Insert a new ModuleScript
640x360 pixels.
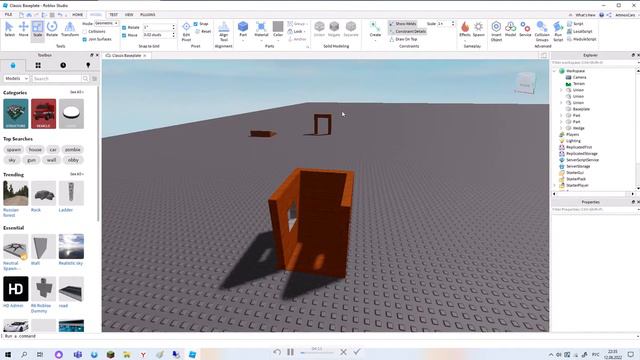tap(582, 39)
